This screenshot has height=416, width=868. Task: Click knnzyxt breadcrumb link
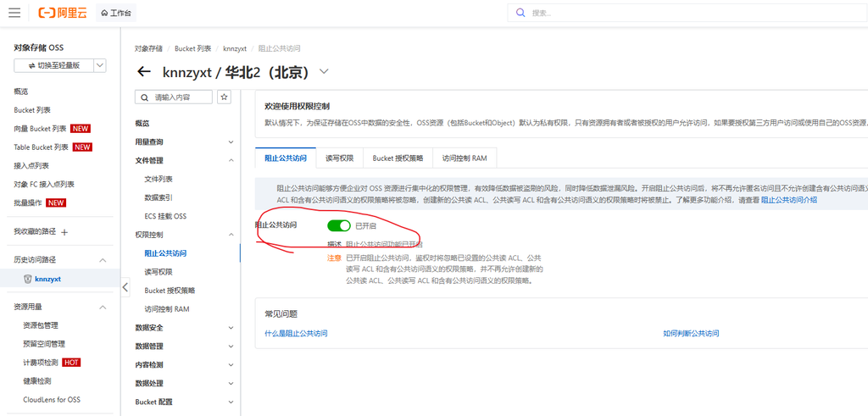click(x=235, y=48)
